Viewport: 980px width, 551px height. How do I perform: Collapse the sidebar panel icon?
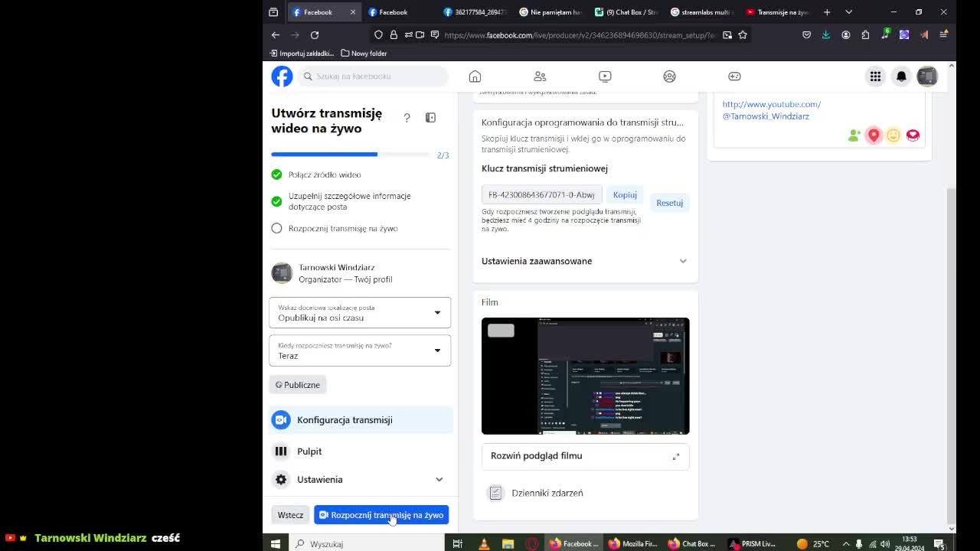[x=430, y=117]
